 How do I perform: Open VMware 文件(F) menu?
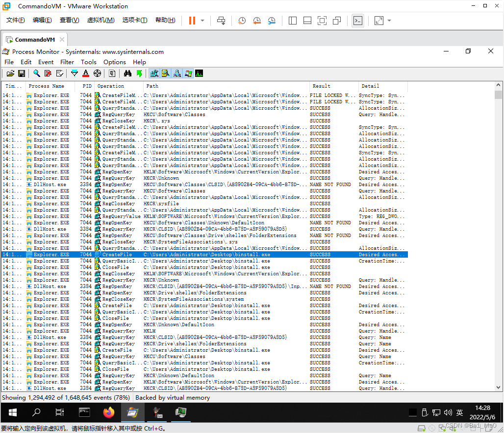pyautogui.click(x=15, y=20)
